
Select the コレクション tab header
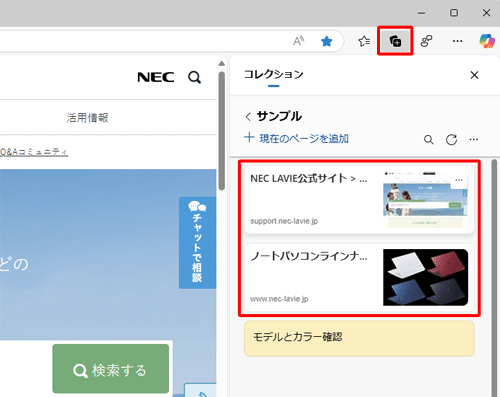[274, 75]
